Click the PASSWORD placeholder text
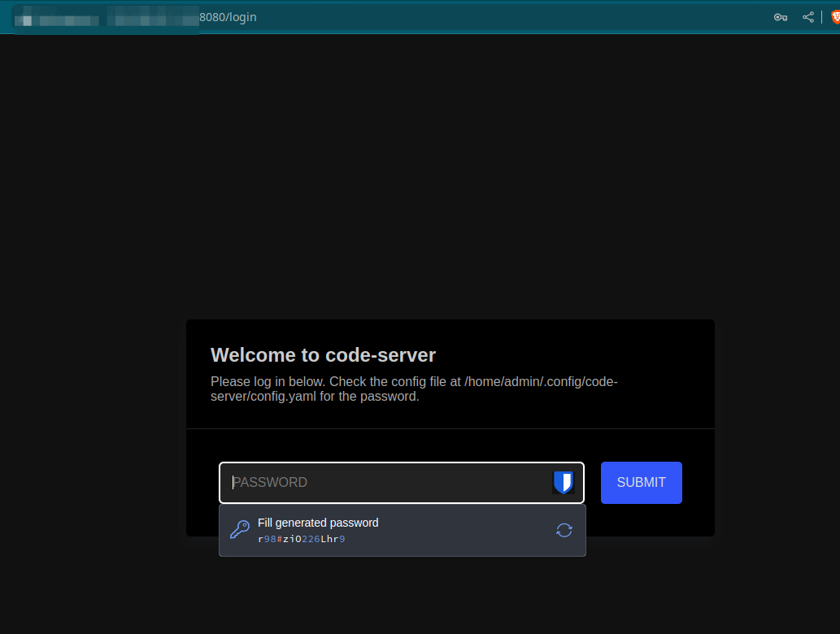This screenshot has height=634, width=840. pyautogui.click(x=271, y=483)
